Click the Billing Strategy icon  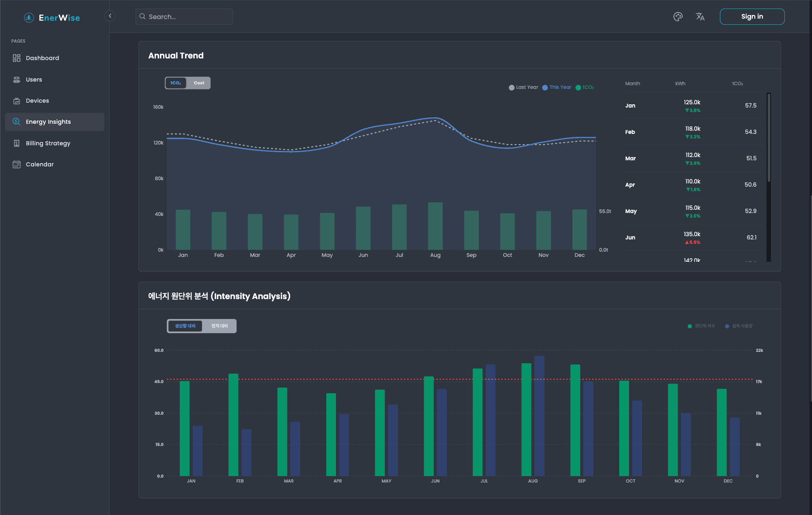tap(17, 143)
